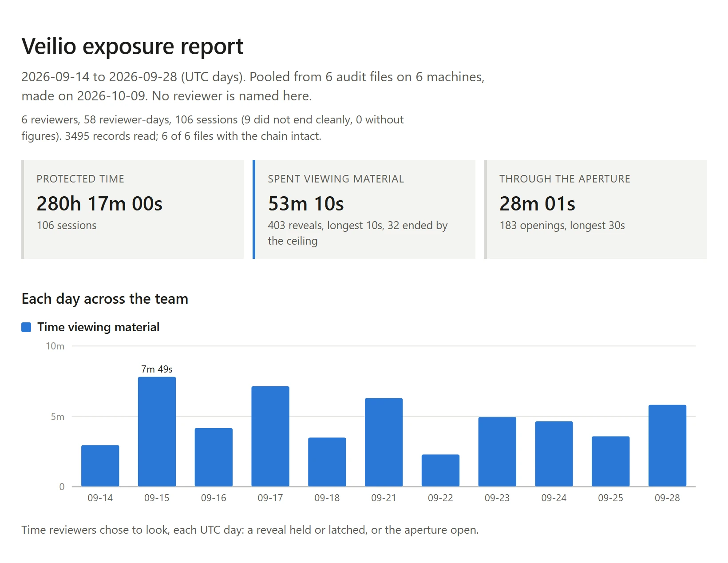Click the 5m y-axis label
The height and width of the screenshot is (563, 728).
[x=57, y=416]
